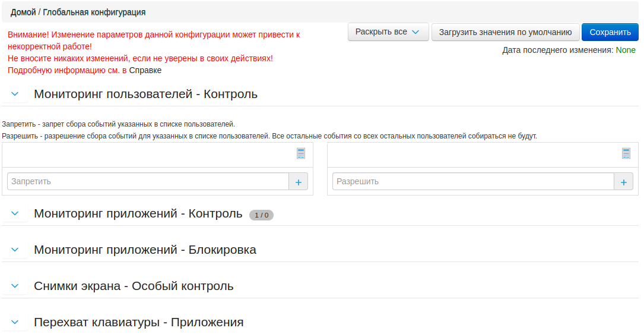Click the 1 / 0 counter badge

[261, 215]
